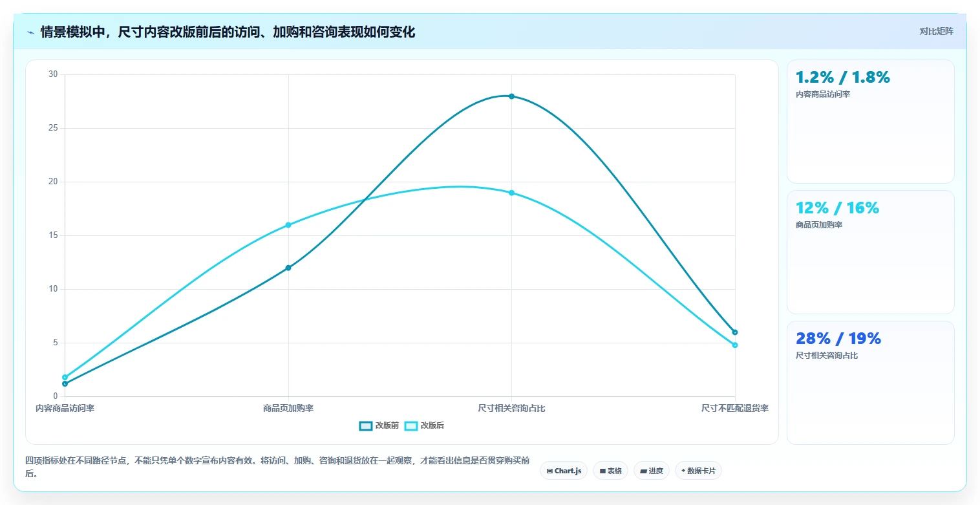
Task: Click the 改版后 point at 尺寸不匹配退货率
Action: [735, 345]
